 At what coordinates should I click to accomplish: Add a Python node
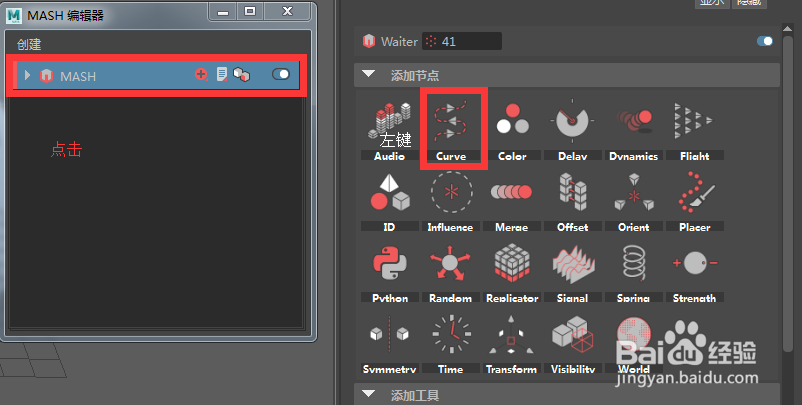(389, 272)
